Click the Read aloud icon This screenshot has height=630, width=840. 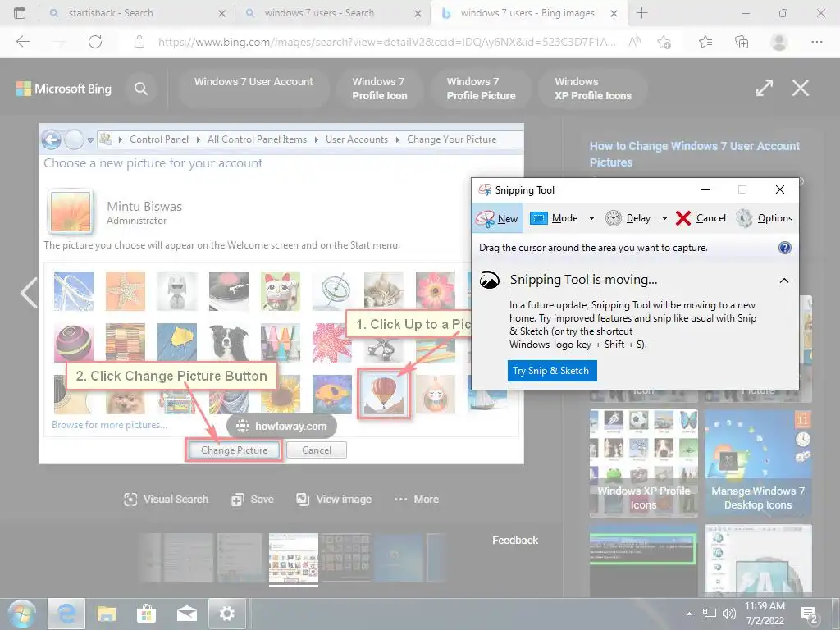(x=634, y=42)
